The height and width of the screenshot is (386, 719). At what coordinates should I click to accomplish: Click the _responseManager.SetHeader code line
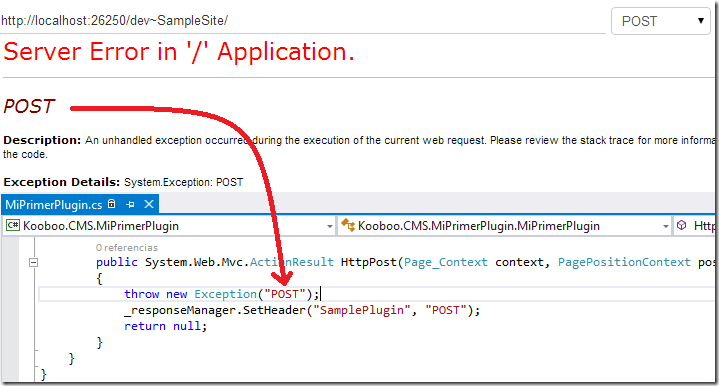pos(302,310)
